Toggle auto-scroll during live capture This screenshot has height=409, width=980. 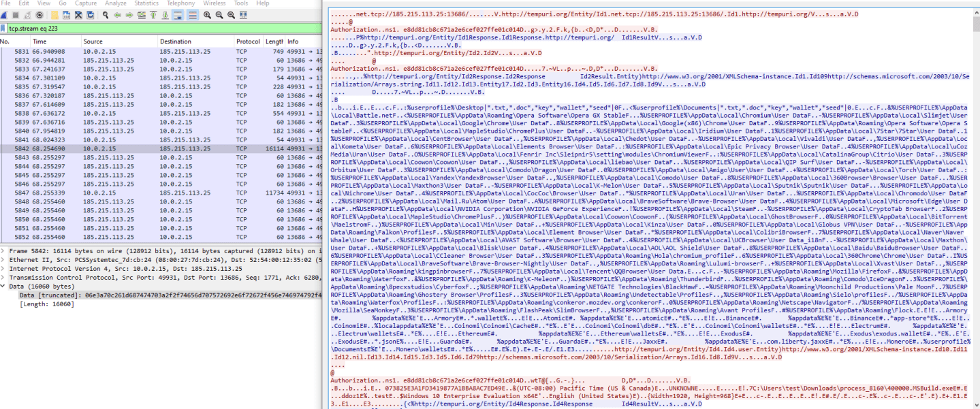pyautogui.click(x=176, y=18)
